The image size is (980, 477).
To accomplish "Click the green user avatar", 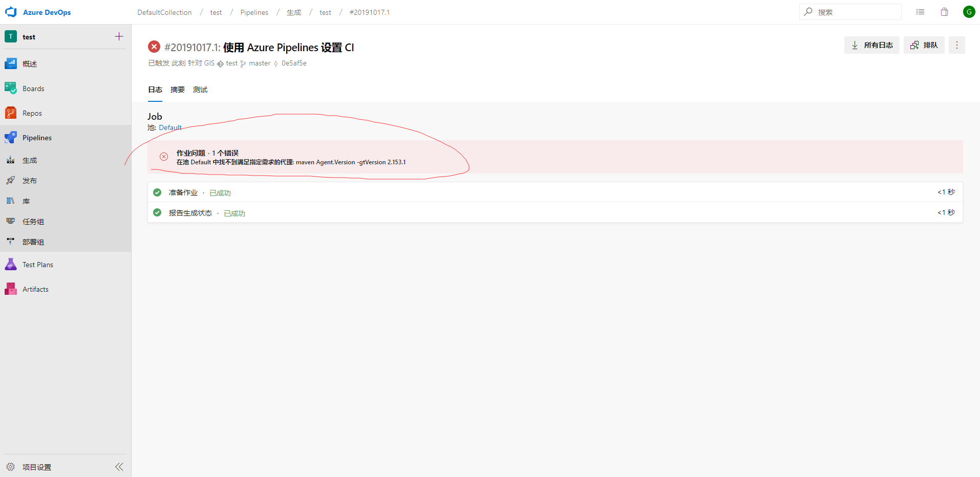I will click(969, 12).
